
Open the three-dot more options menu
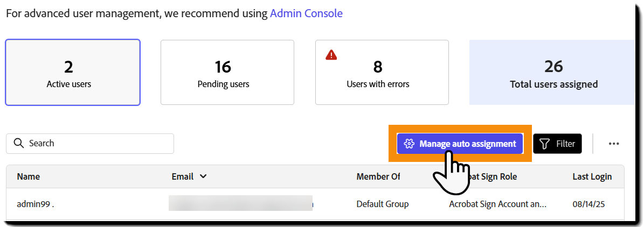pos(614,144)
